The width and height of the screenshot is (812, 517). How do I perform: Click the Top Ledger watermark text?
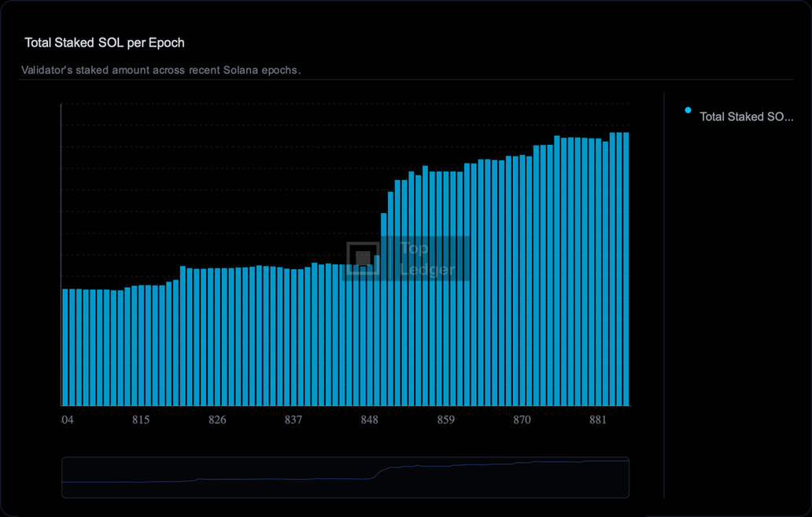pyautogui.click(x=426, y=259)
